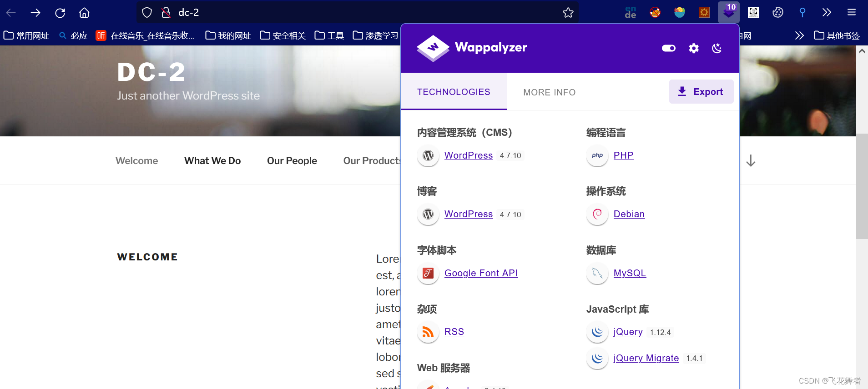Switch to the MORE INFO tab
Viewport: 868px width, 389px height.
pyautogui.click(x=550, y=92)
